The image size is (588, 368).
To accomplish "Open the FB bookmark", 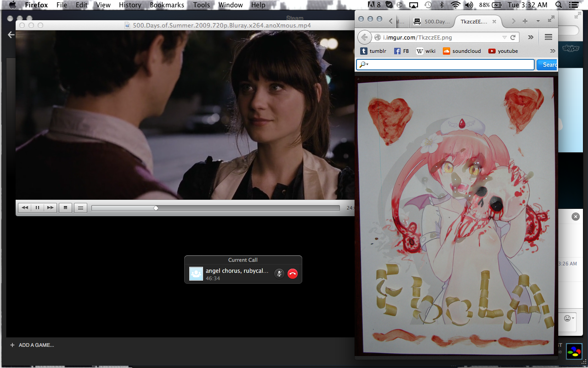I will (401, 51).
